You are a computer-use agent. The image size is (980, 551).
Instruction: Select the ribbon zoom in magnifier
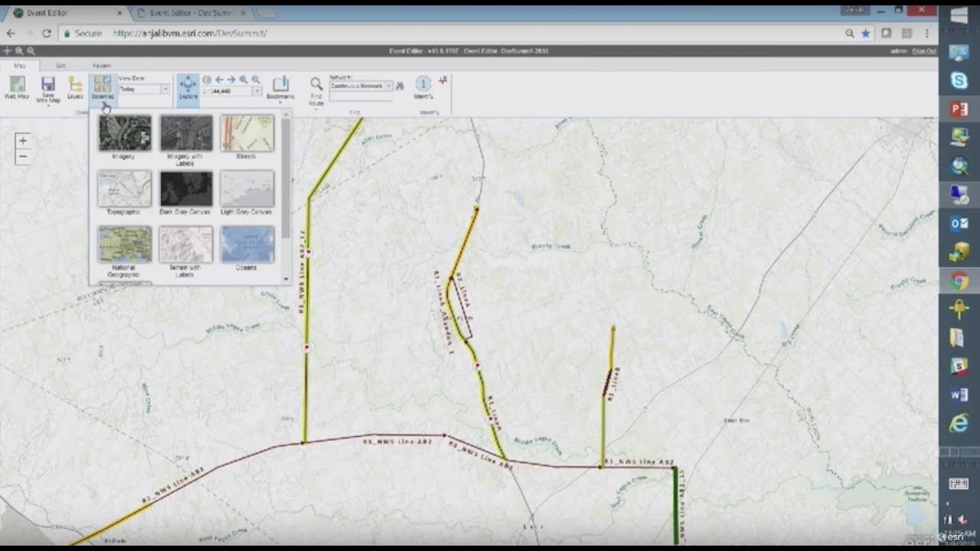pyautogui.click(x=243, y=80)
